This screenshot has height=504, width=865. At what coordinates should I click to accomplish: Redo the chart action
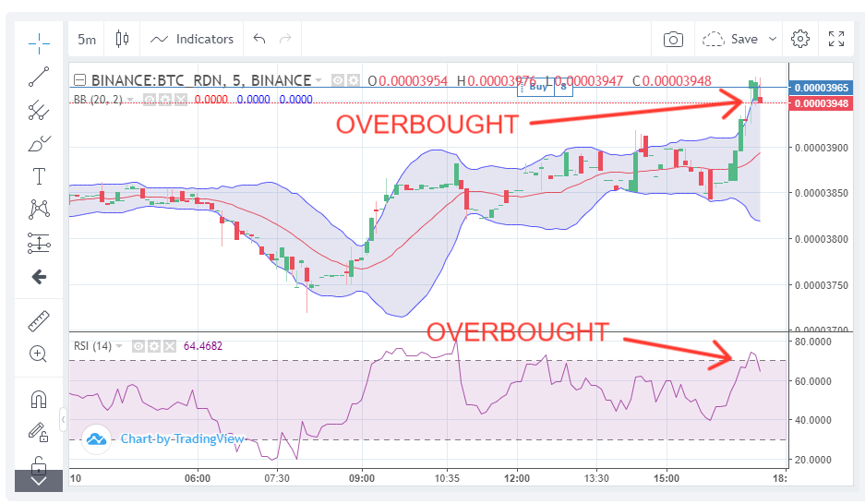click(285, 39)
